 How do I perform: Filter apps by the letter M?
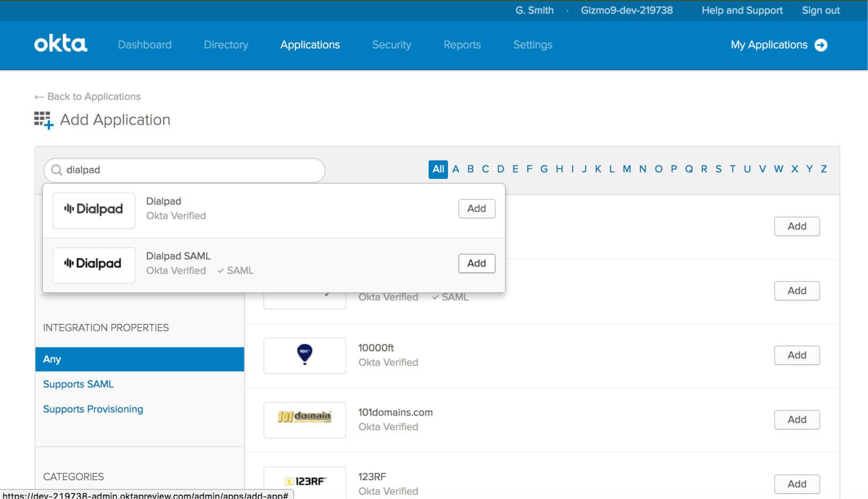pos(626,169)
